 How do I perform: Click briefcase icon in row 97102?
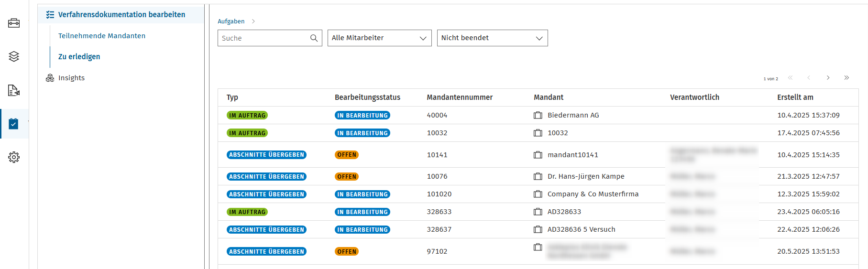538,247
